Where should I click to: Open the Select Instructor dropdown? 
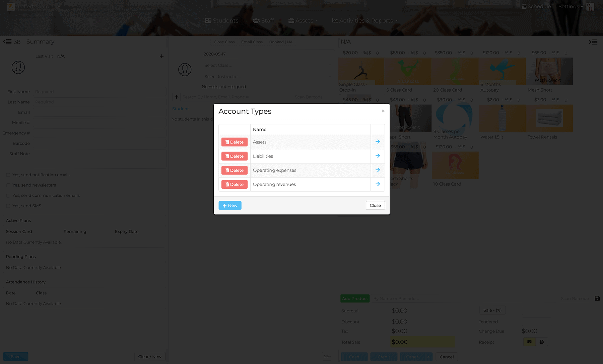(267, 77)
